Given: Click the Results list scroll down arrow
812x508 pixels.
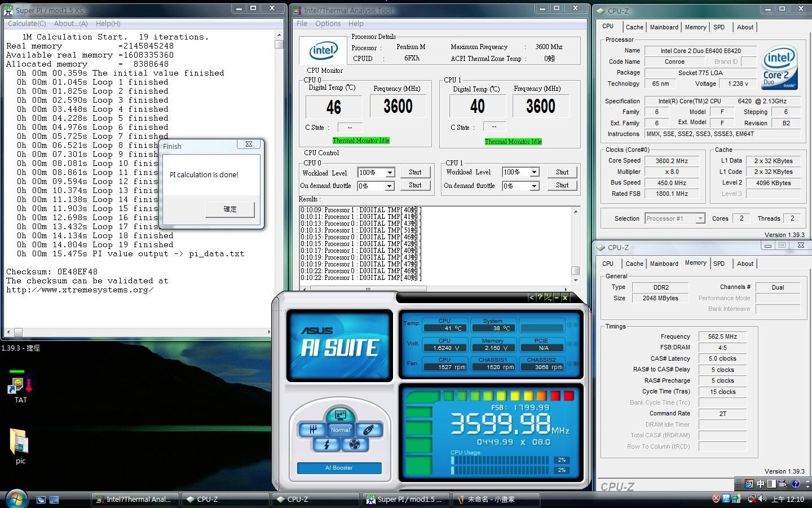Looking at the screenshot, I should tap(575, 280).
